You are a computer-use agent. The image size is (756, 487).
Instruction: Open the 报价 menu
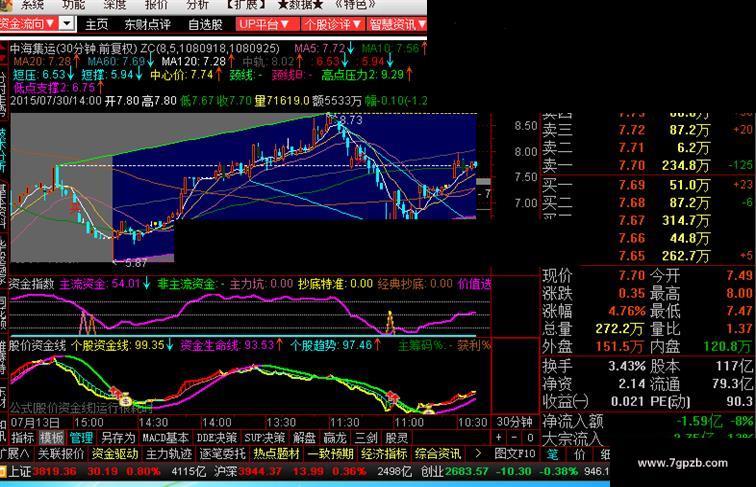[x=156, y=5]
